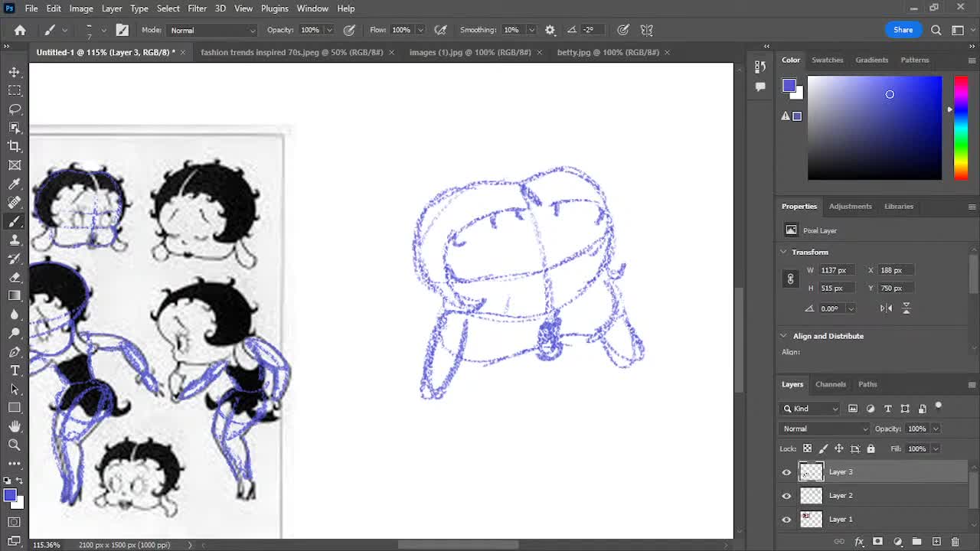
Task: Hide Layer 2 with eye icon
Action: tap(786, 496)
